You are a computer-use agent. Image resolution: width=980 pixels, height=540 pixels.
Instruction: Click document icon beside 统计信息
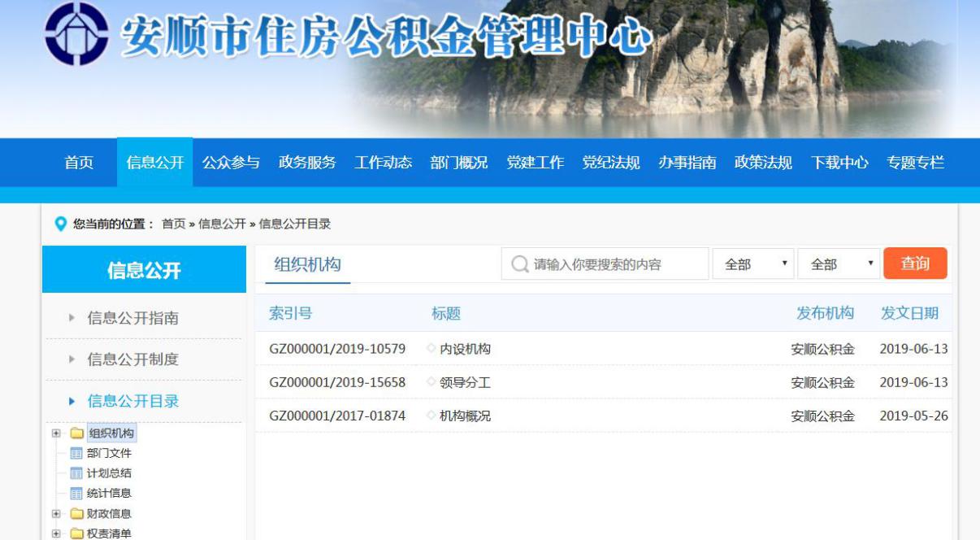pos(76,494)
